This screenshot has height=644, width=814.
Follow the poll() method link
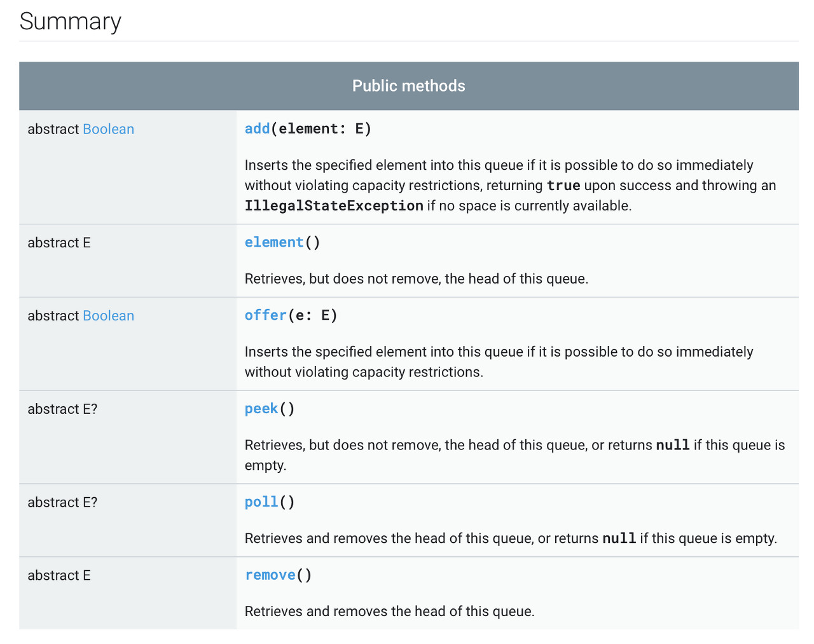pos(261,502)
